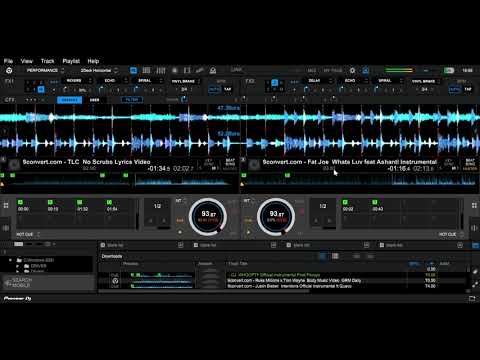Click deck 1 waveform icon in left strip
This screenshot has width=480, height=360.
6,228
